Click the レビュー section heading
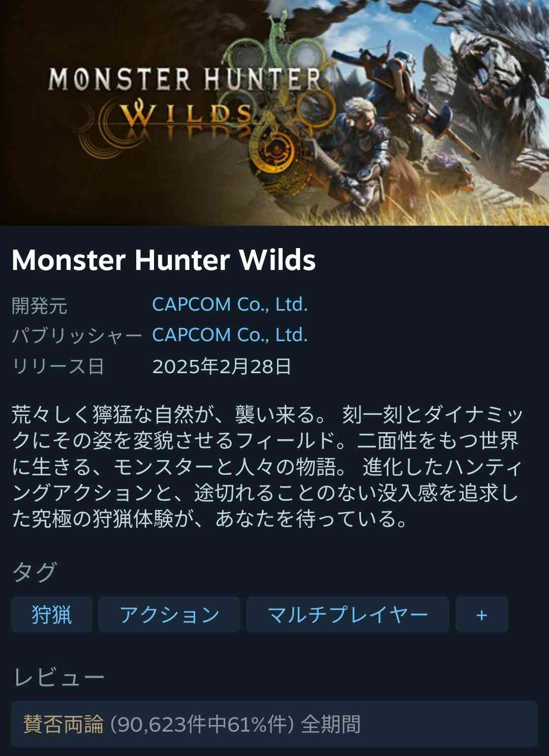549x756 pixels. pyautogui.click(x=58, y=678)
